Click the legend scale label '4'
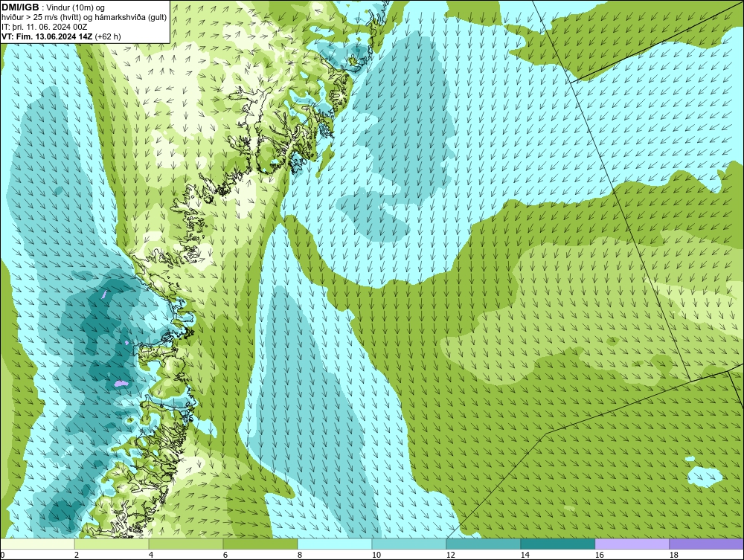This screenshot has width=744, height=560. [151, 555]
